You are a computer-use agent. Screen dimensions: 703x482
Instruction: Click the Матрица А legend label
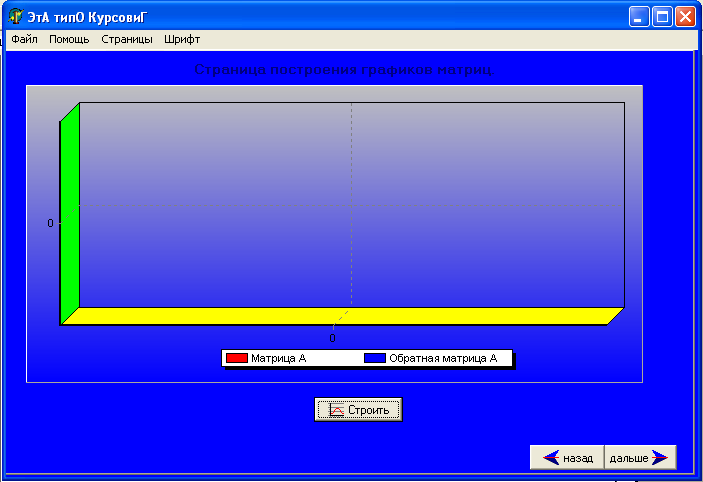point(278,358)
